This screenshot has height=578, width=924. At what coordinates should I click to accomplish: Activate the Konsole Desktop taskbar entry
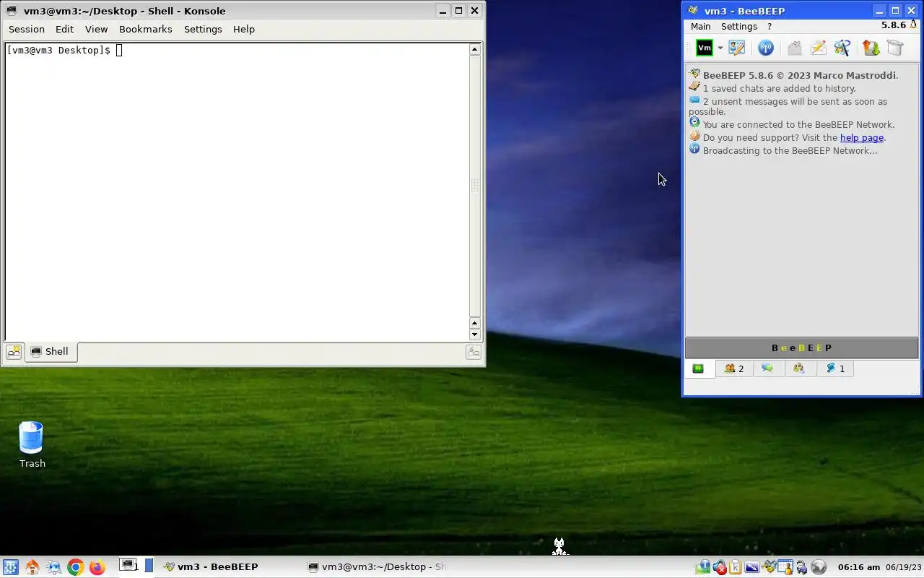(377, 566)
